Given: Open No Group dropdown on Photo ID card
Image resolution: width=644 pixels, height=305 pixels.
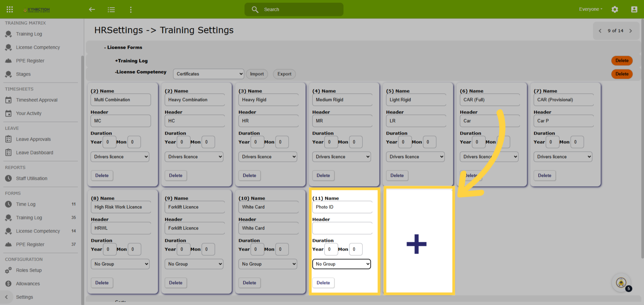Looking at the screenshot, I should tap(341, 264).
